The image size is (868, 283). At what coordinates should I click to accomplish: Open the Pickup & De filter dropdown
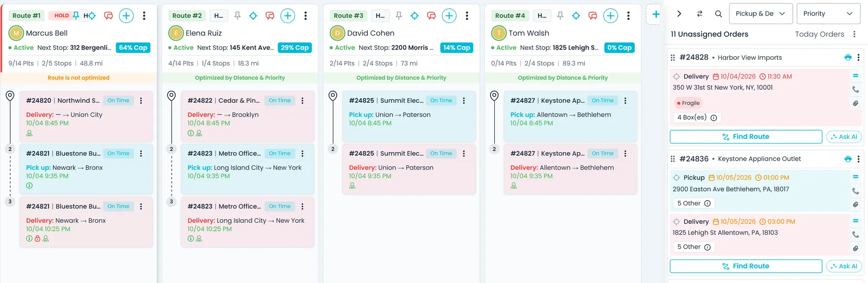click(760, 13)
